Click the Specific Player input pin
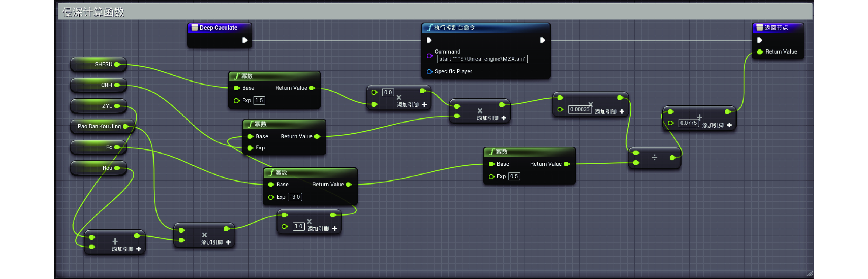The height and width of the screenshot is (279, 868). point(429,71)
